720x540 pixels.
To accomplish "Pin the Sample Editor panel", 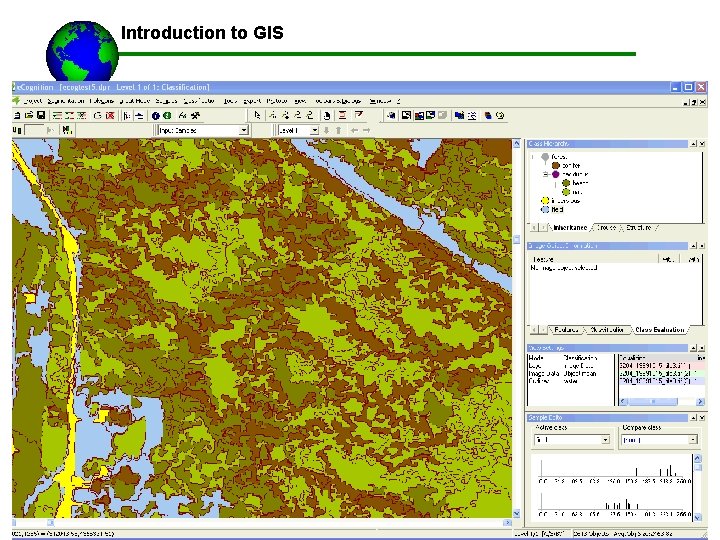I will click(693, 417).
